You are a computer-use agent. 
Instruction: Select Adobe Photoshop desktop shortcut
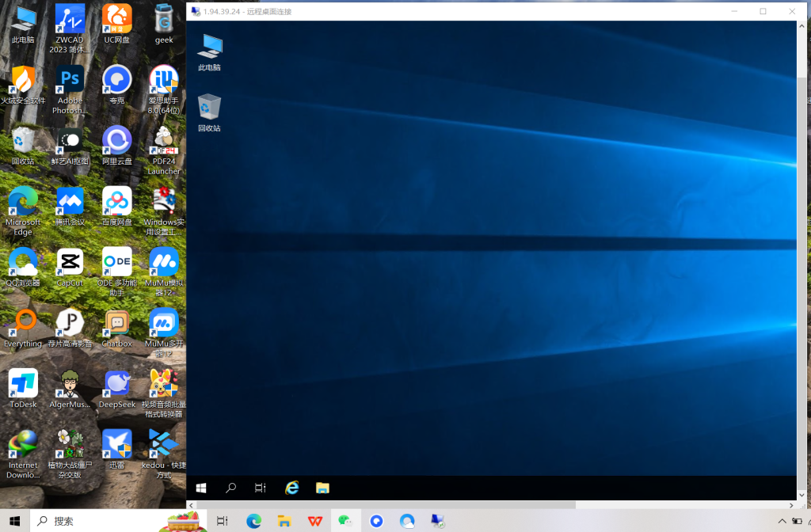[70, 89]
